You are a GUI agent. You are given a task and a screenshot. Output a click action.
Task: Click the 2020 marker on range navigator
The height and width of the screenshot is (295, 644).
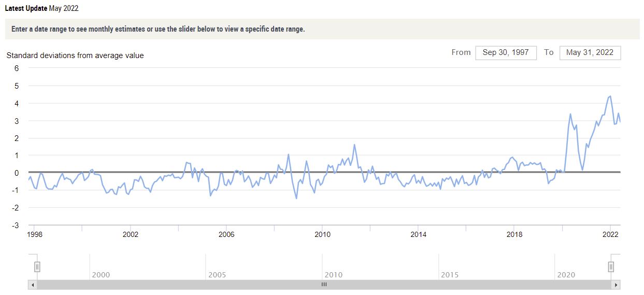pyautogui.click(x=566, y=275)
